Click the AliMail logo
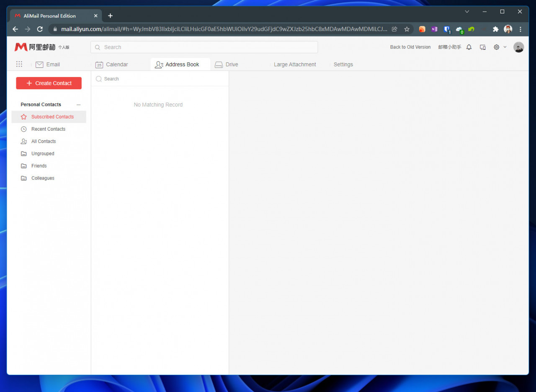 [35, 47]
